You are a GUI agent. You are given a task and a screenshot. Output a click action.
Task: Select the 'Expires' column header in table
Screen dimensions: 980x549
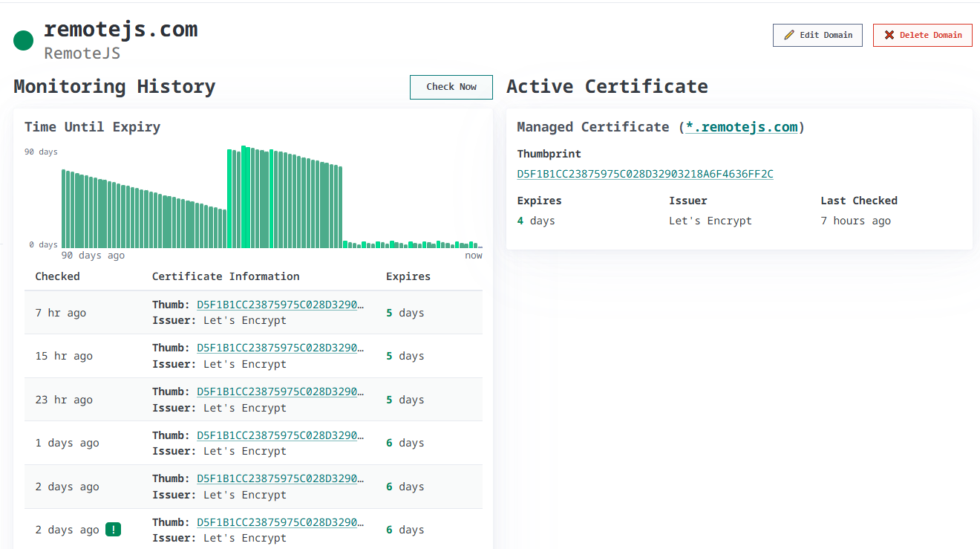point(408,276)
